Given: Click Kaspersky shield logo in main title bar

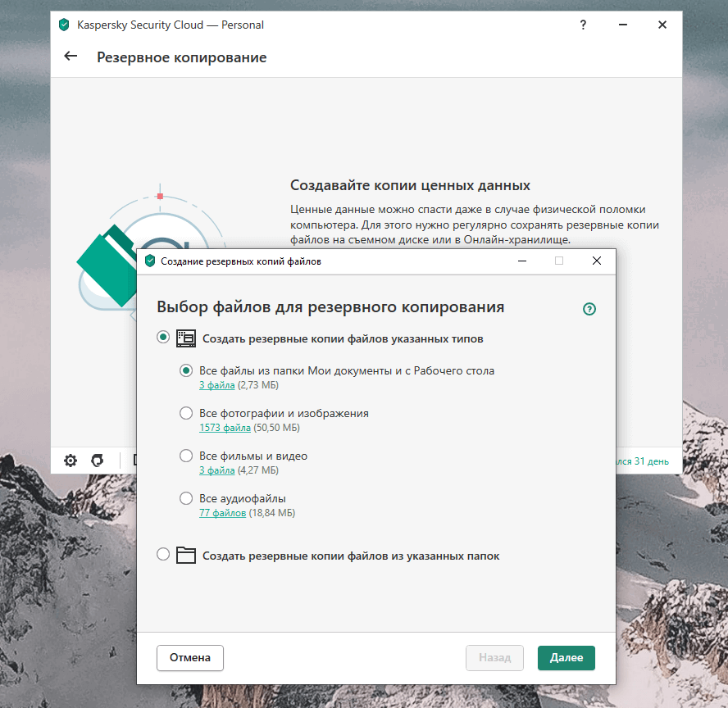Looking at the screenshot, I should coord(64,25).
